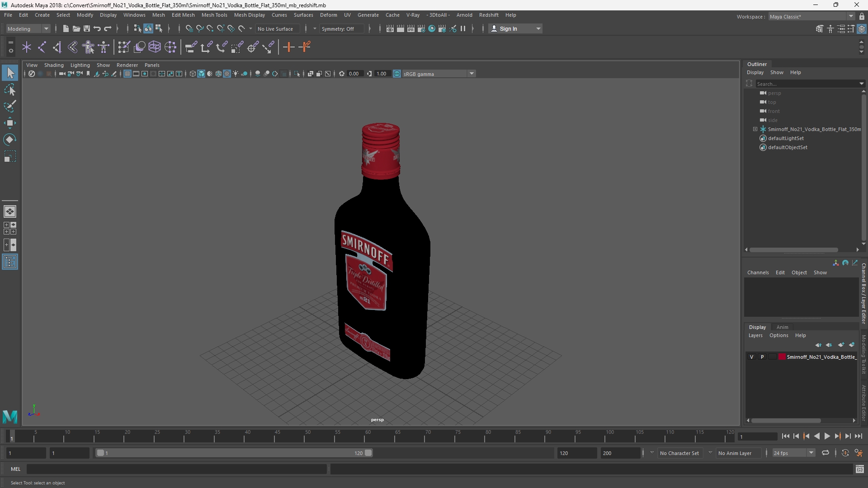Click the New Scene icon
The image size is (868, 488).
click(66, 28)
